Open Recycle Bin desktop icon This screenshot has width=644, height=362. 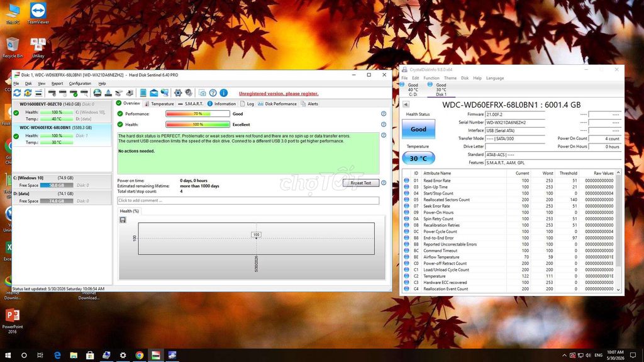point(13,47)
